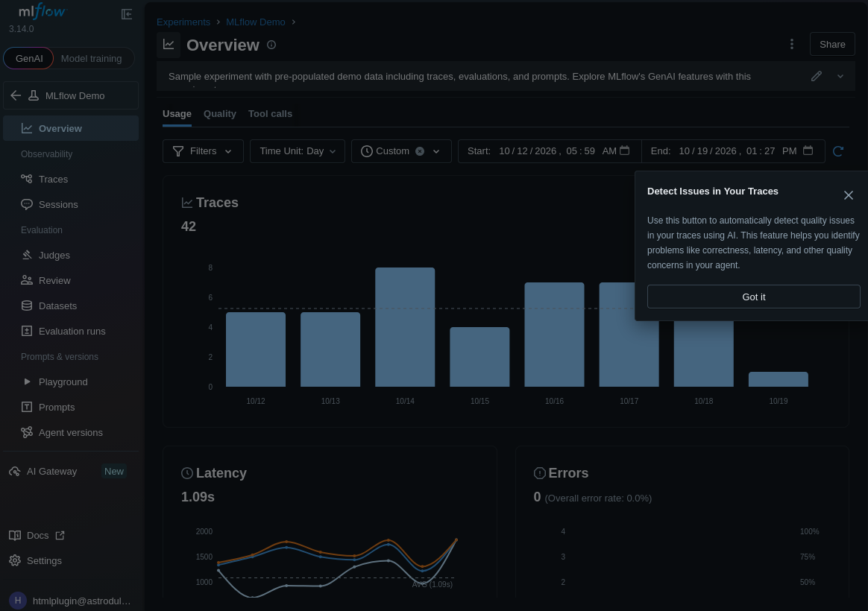Click the Traces count 42

[188, 227]
